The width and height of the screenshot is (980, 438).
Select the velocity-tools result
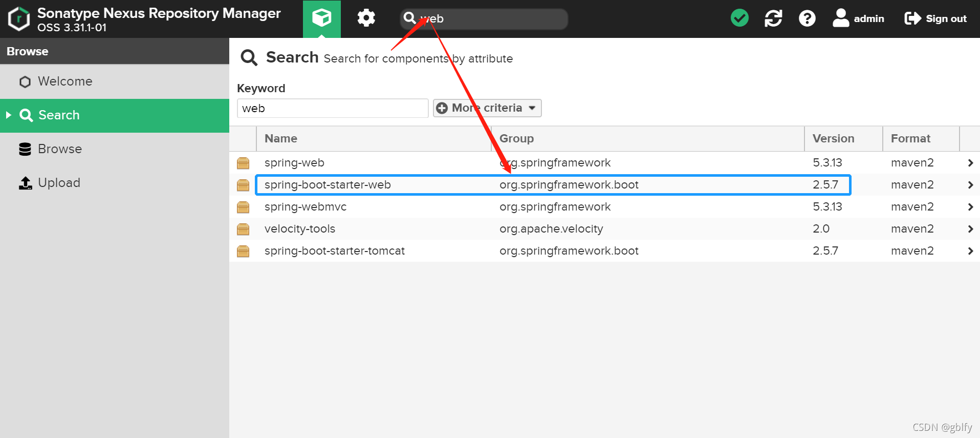(x=604, y=229)
